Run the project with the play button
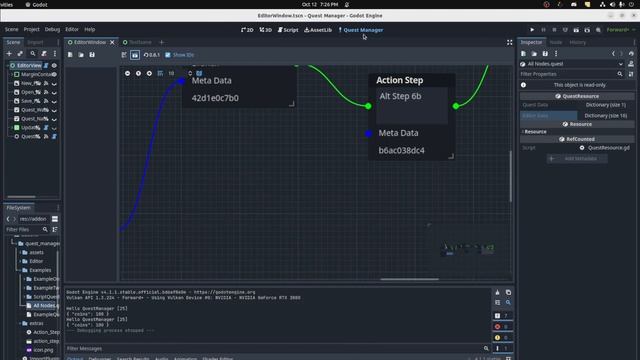 point(532,30)
